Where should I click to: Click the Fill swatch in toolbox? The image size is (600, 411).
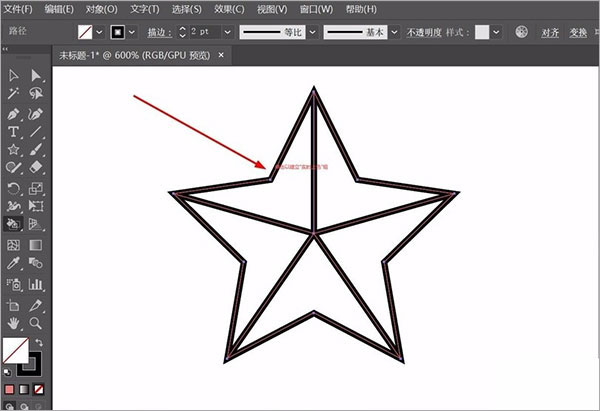click(15, 350)
